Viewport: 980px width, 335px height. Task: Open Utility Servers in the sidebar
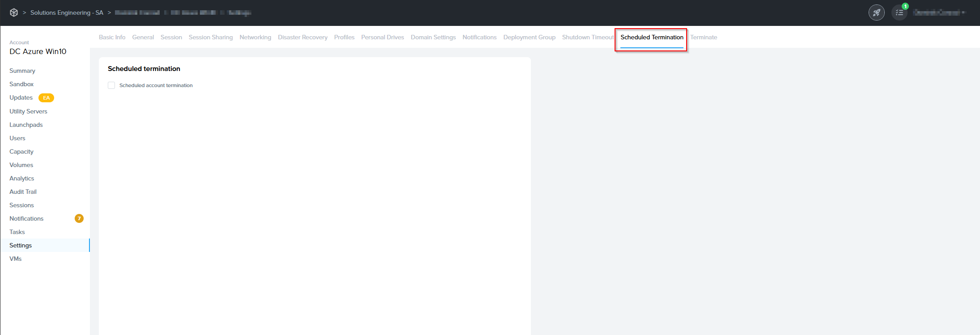pyautogui.click(x=28, y=111)
